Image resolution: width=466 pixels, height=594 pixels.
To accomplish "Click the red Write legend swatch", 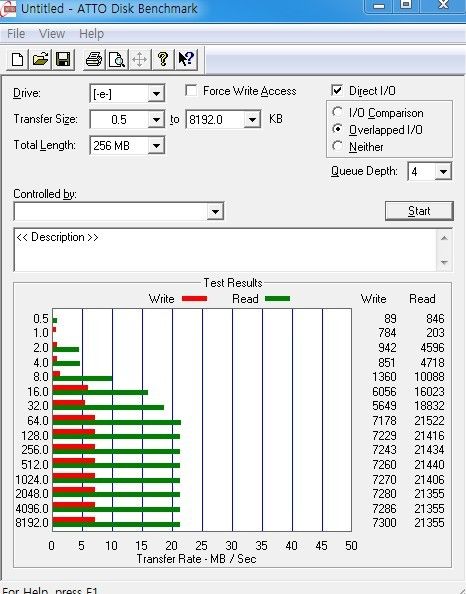I will coord(194,299).
